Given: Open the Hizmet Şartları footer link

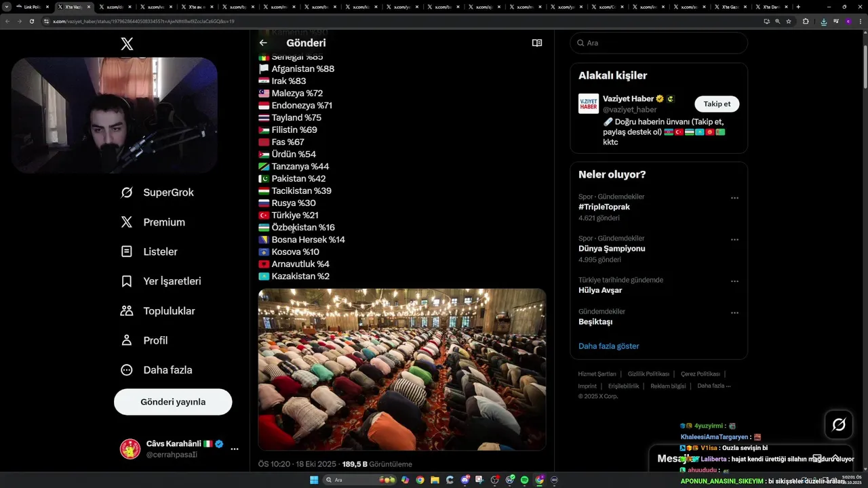Looking at the screenshot, I should [597, 374].
